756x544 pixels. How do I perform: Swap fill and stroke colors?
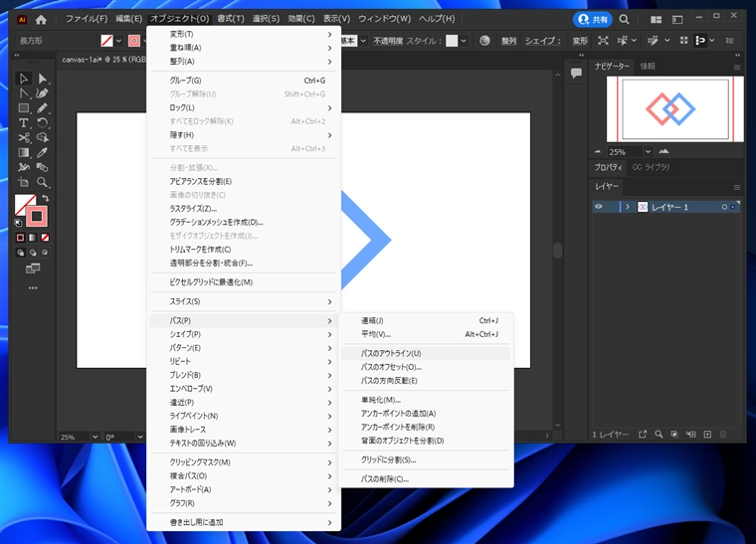[x=46, y=198]
